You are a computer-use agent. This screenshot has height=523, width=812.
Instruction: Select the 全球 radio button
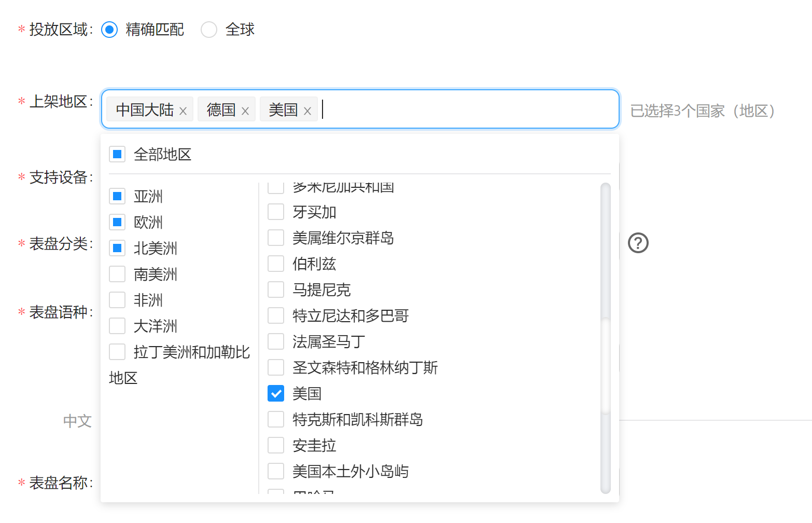coord(209,30)
